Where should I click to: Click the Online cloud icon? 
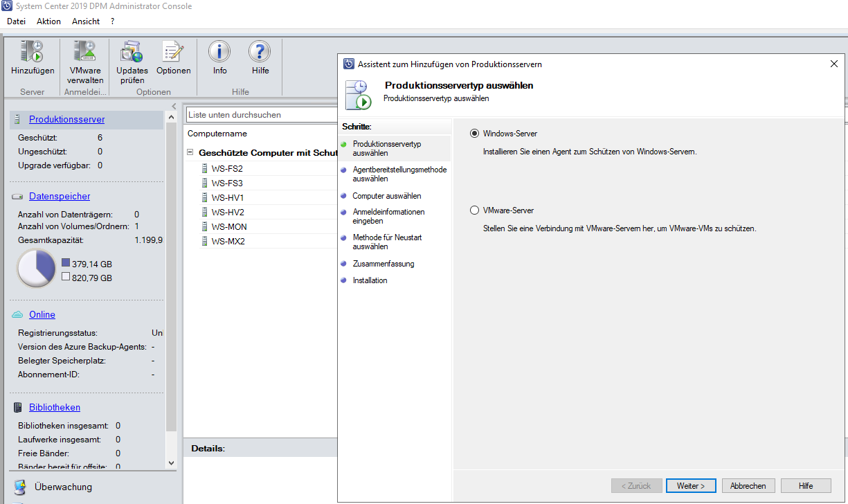17,315
